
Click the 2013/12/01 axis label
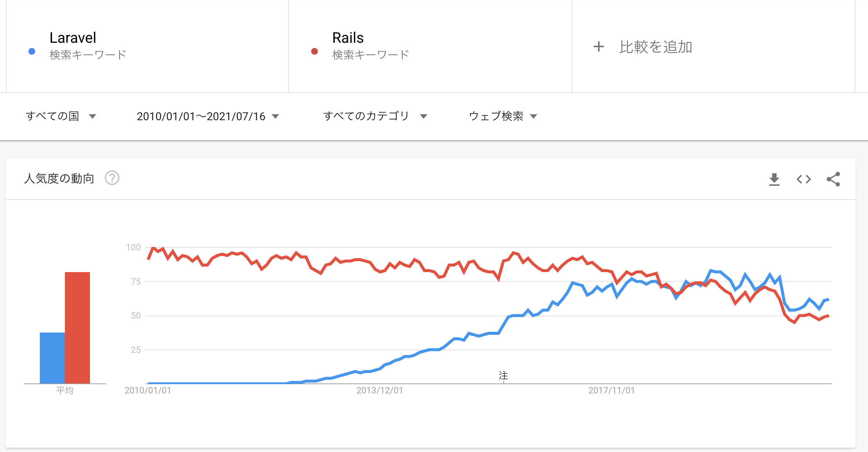click(x=379, y=390)
